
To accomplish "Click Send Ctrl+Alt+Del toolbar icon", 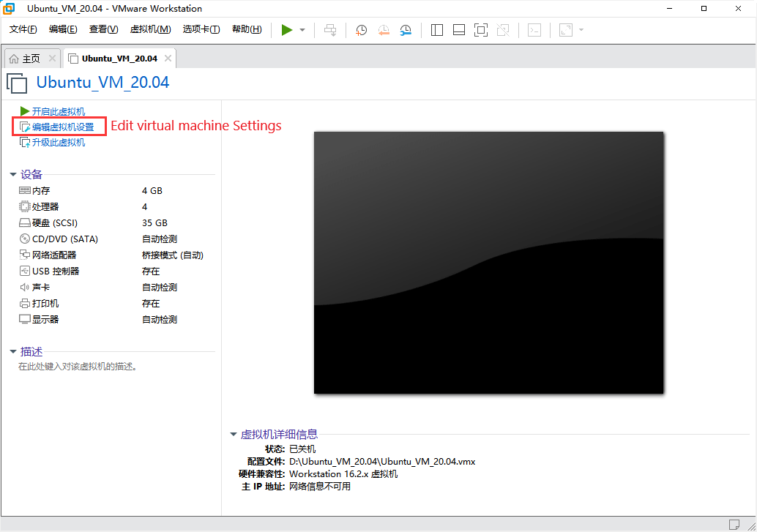I will [x=330, y=30].
